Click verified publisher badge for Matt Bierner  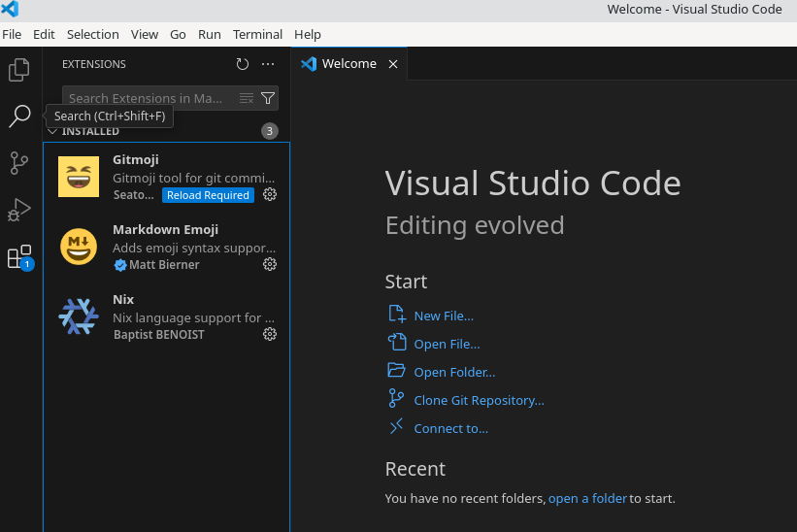[x=120, y=265]
